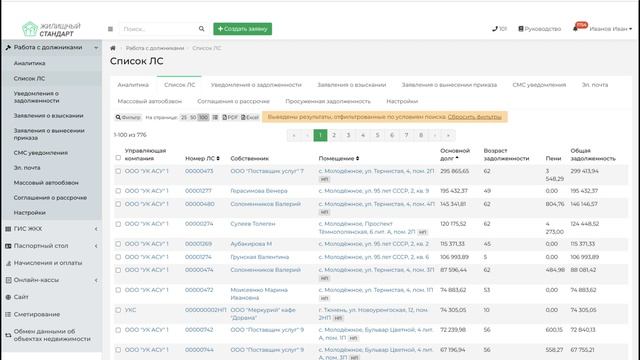Image resolution: width=640 pixels, height=360 pixels.
Task: Switch to Уведомления о задолженности tab
Action: (x=256, y=85)
